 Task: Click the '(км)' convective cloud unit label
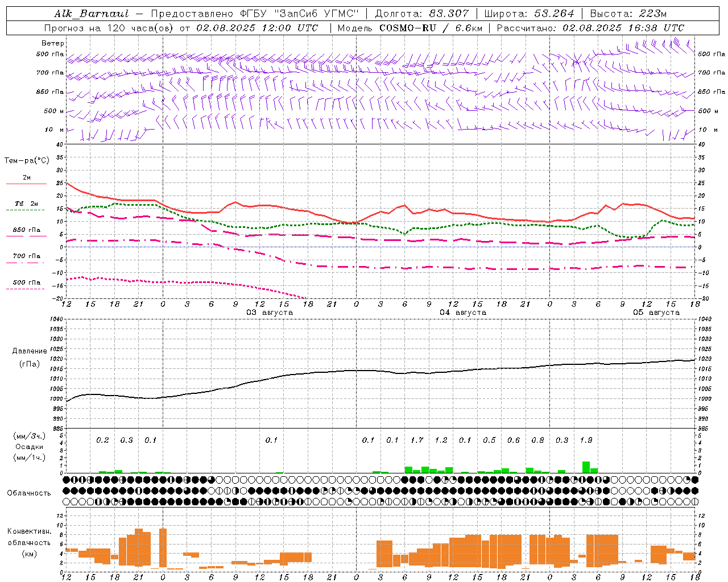[x=29, y=554]
